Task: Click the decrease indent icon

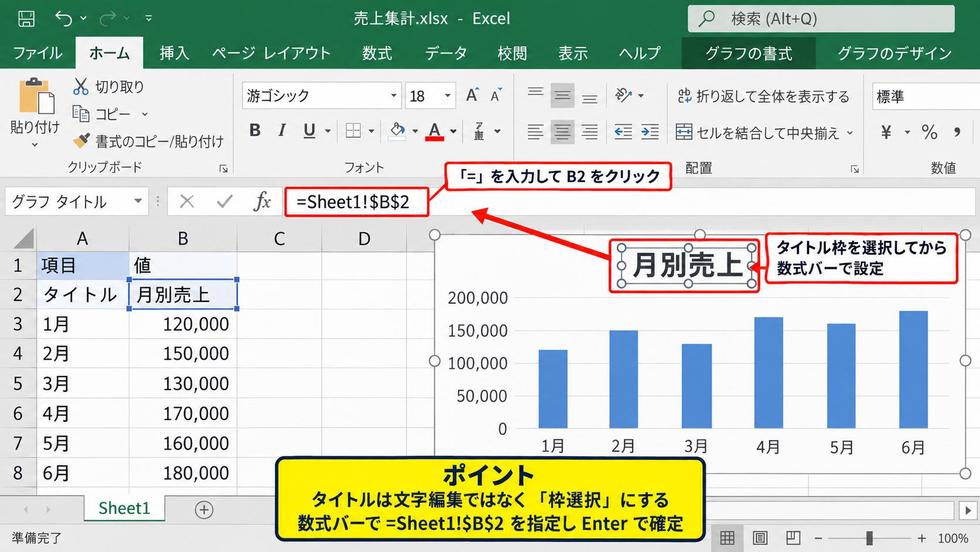Action: pyautogui.click(x=623, y=132)
